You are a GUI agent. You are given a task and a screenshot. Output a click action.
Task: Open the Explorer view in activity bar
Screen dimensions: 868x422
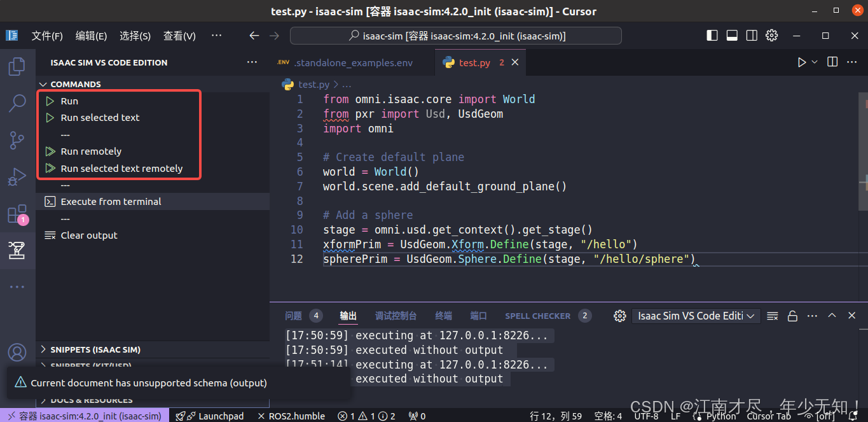point(17,66)
